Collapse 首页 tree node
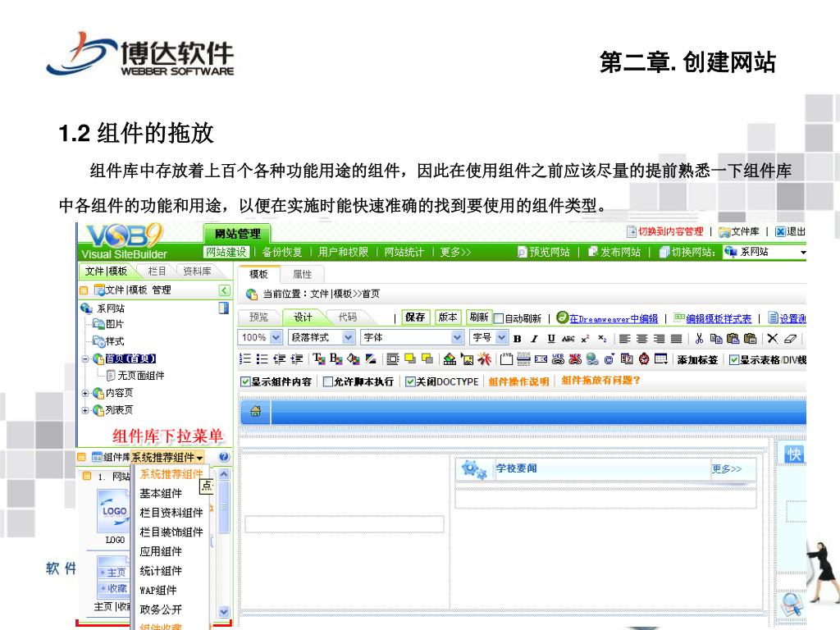This screenshot has height=630, width=840. (84, 359)
